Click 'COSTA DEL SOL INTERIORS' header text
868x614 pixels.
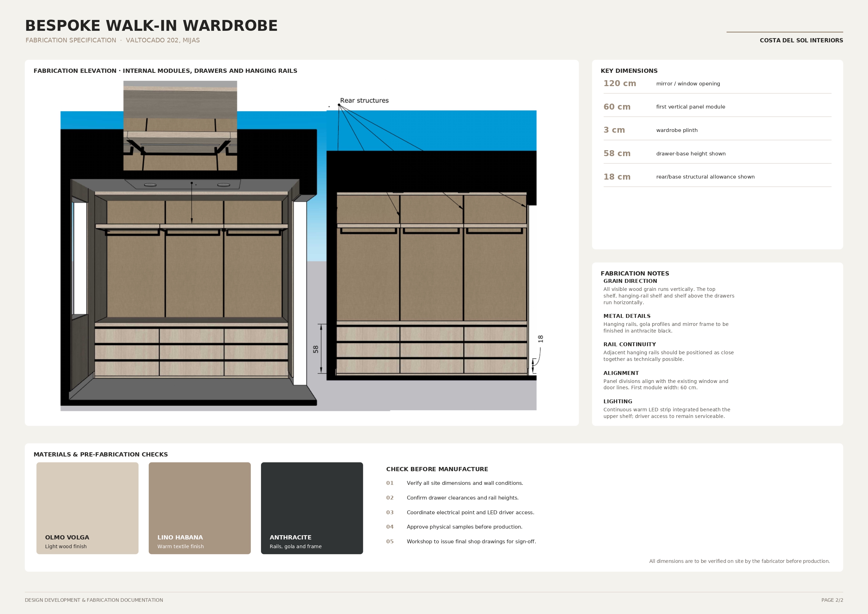coord(801,41)
